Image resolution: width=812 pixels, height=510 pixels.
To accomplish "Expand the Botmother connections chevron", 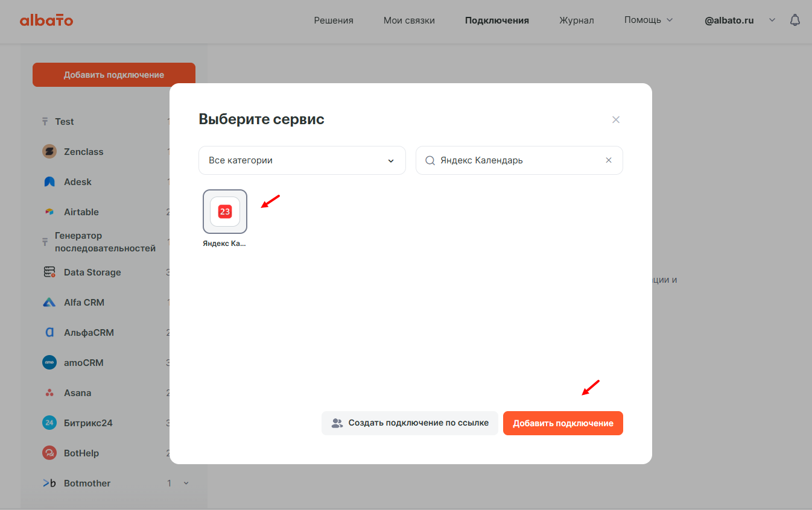I will click(x=186, y=483).
